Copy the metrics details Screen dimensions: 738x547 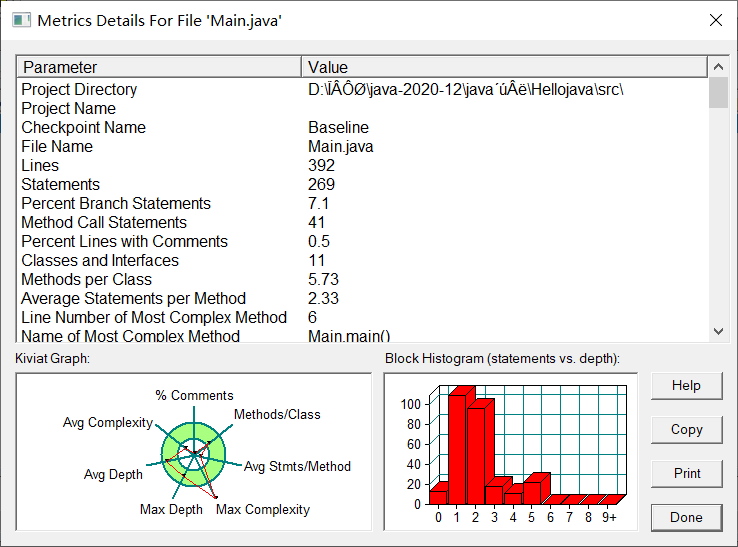686,429
